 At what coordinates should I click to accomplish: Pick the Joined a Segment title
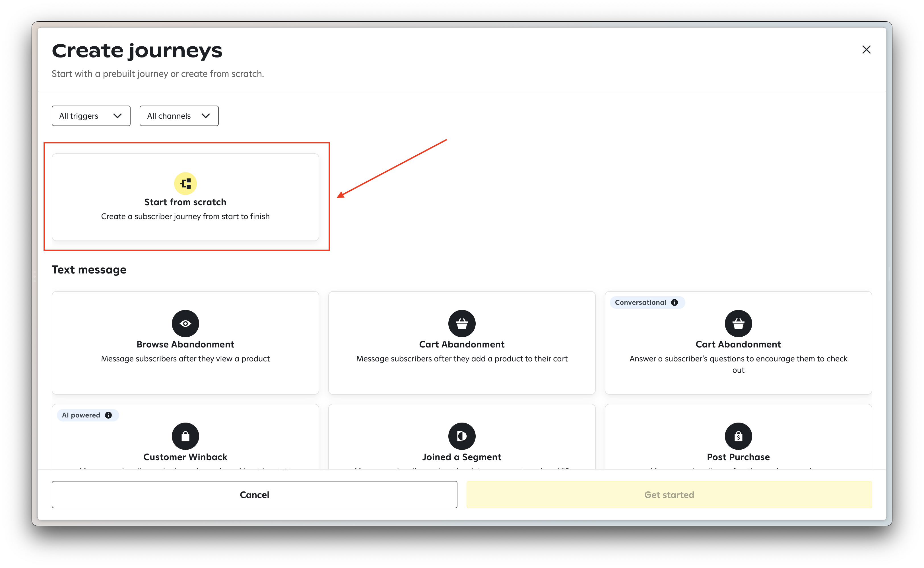point(461,457)
